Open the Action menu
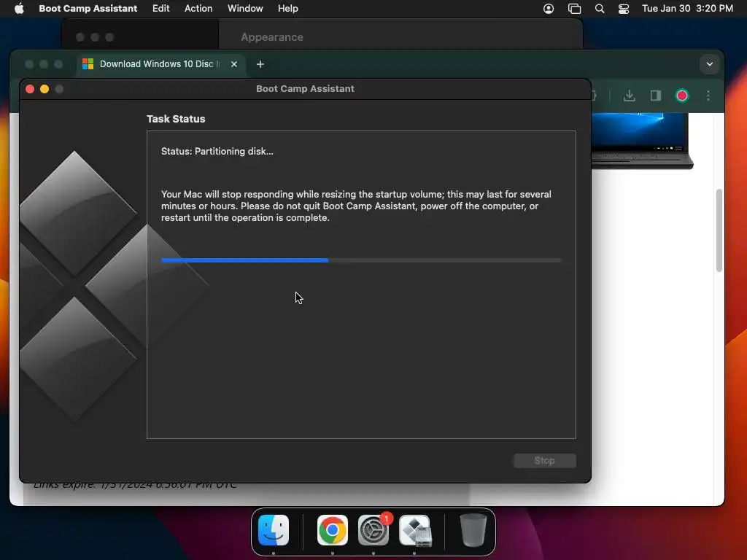Screen dimensions: 747x560 click(x=198, y=9)
